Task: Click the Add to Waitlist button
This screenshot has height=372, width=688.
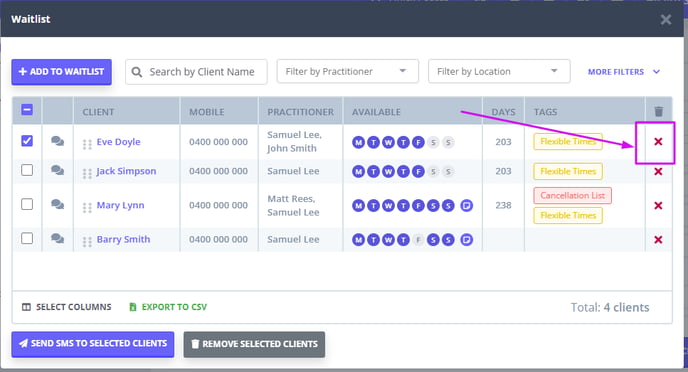Action: [x=61, y=72]
